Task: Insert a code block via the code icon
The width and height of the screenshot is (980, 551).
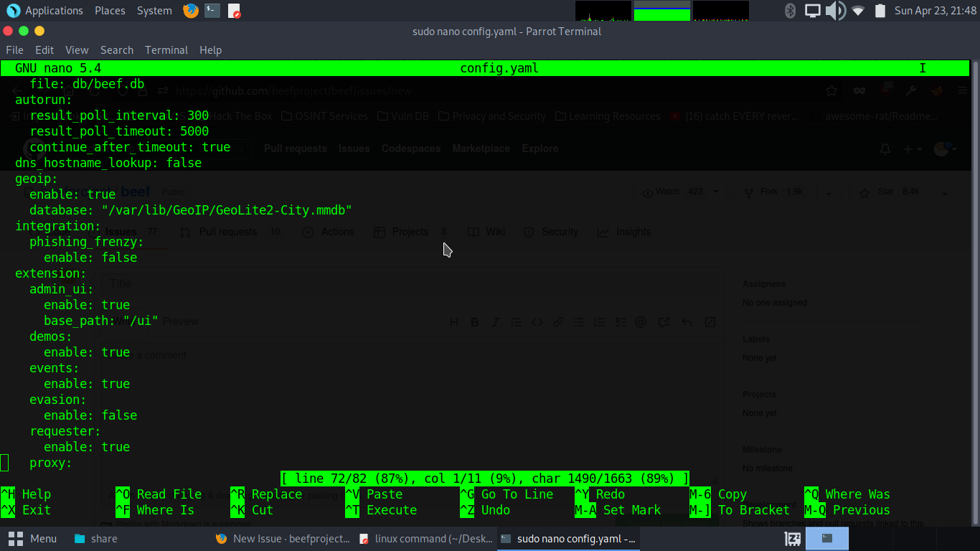Action: 537,321
